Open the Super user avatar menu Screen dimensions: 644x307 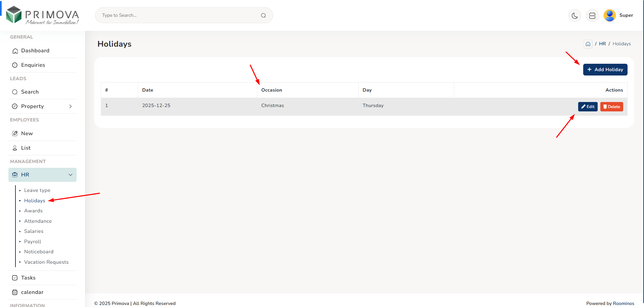coord(609,15)
